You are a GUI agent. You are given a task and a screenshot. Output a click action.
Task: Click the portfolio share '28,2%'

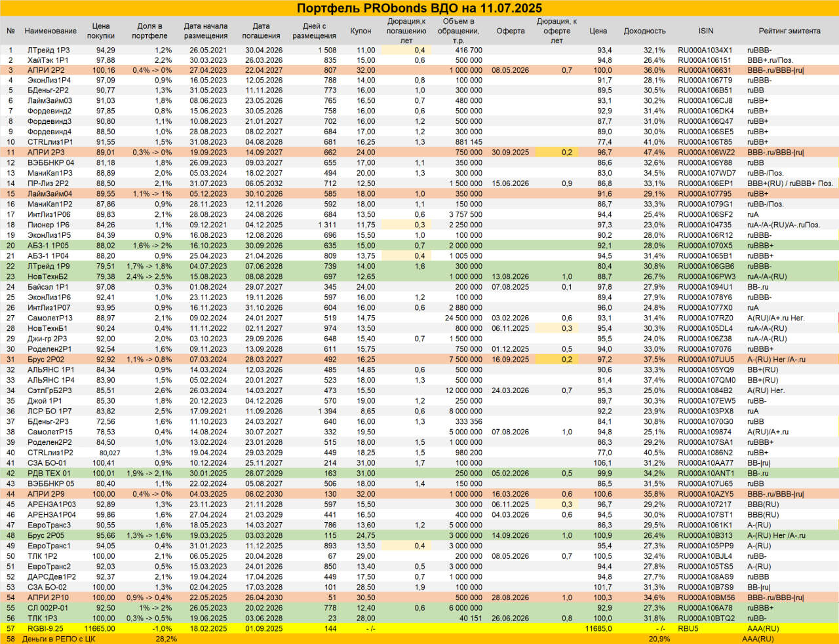point(166,639)
